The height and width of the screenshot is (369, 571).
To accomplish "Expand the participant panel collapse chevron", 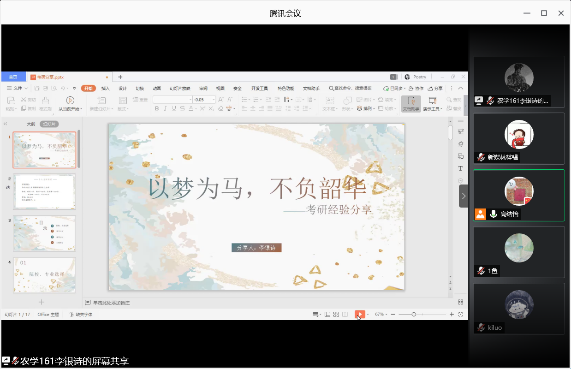I will (x=463, y=196).
